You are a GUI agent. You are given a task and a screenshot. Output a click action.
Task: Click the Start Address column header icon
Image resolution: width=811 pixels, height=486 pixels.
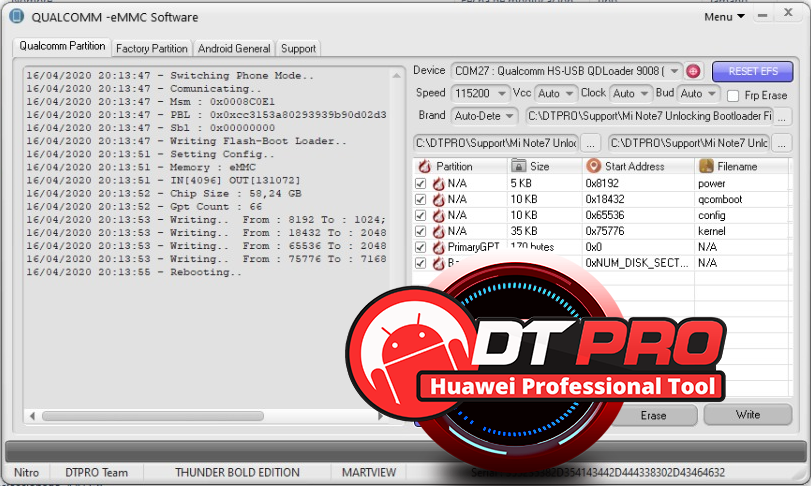(594, 165)
